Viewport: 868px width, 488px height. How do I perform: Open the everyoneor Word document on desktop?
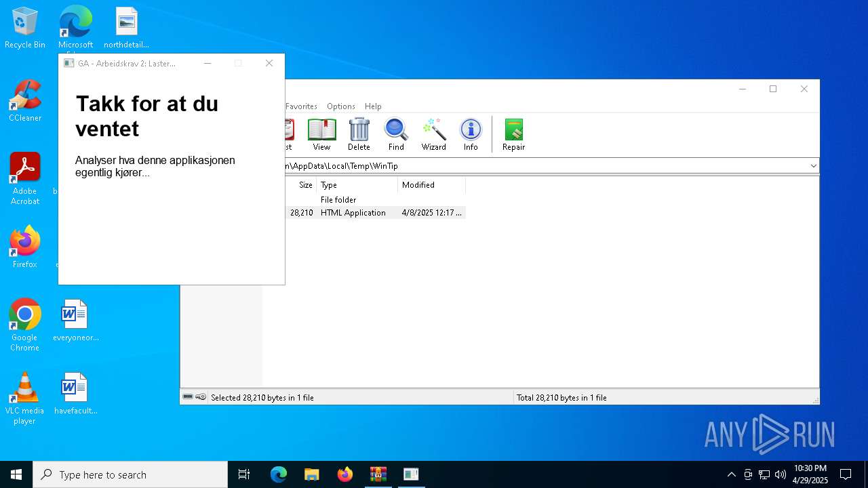75,321
